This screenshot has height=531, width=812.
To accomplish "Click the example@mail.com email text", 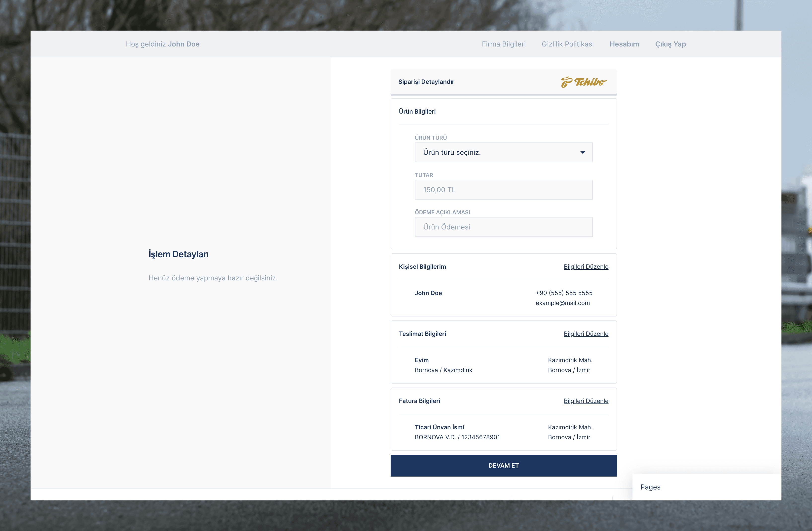I will click(x=562, y=303).
